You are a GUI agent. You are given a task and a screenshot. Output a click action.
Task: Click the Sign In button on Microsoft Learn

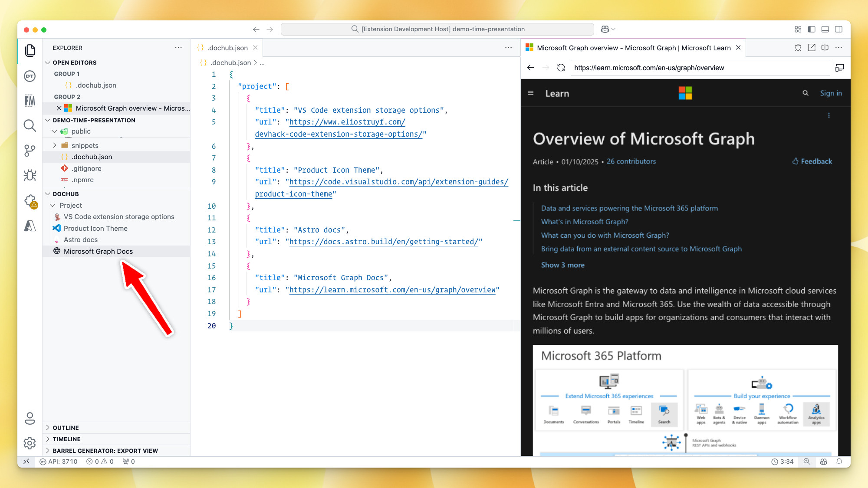(x=830, y=93)
